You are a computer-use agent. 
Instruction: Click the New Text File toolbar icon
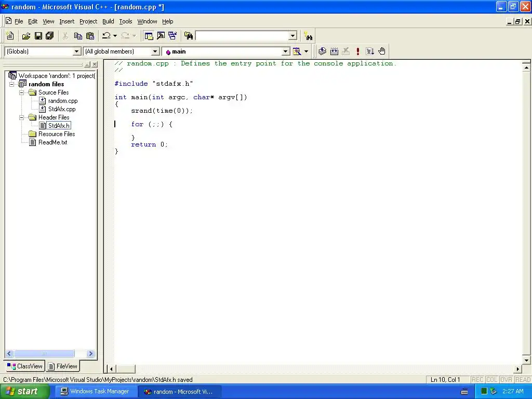tap(10, 36)
